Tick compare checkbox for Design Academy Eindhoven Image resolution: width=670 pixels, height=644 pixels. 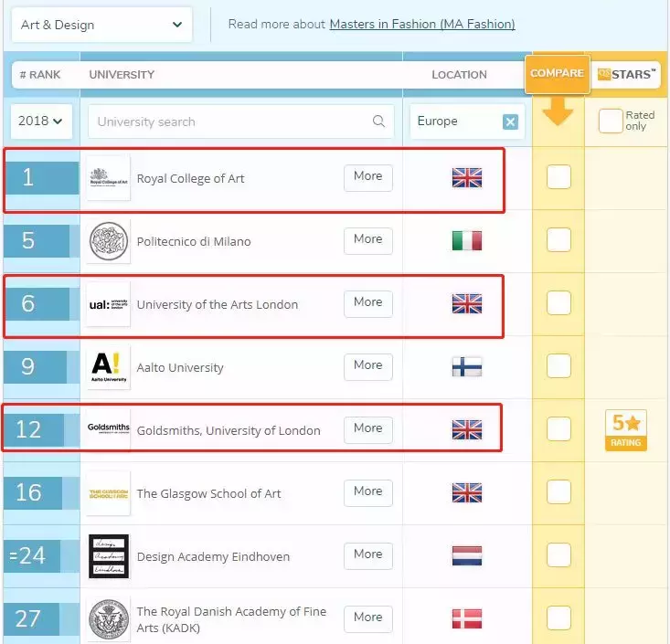(558, 554)
